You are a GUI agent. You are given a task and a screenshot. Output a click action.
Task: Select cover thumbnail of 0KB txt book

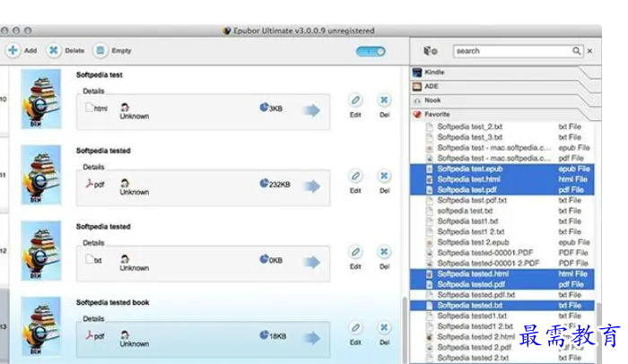tap(41, 251)
